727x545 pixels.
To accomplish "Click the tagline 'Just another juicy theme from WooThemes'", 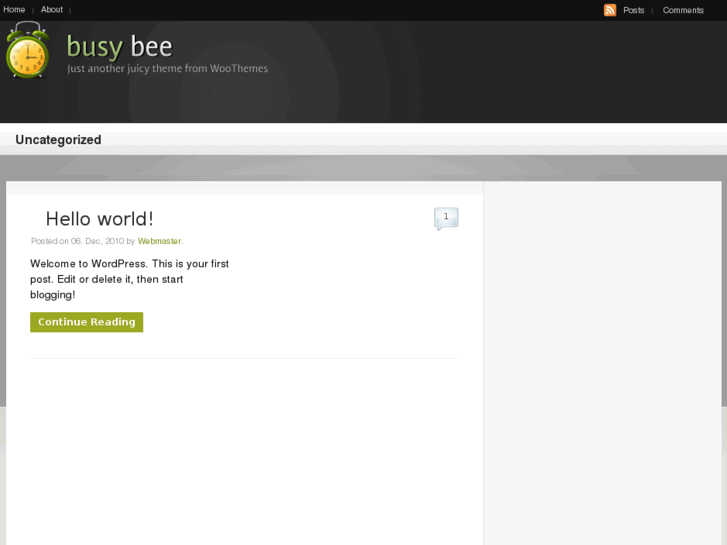I will point(167,69).
